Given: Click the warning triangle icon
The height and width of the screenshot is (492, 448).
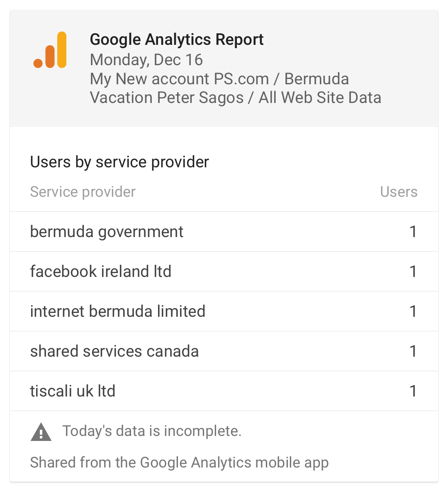Looking at the screenshot, I should tap(41, 432).
